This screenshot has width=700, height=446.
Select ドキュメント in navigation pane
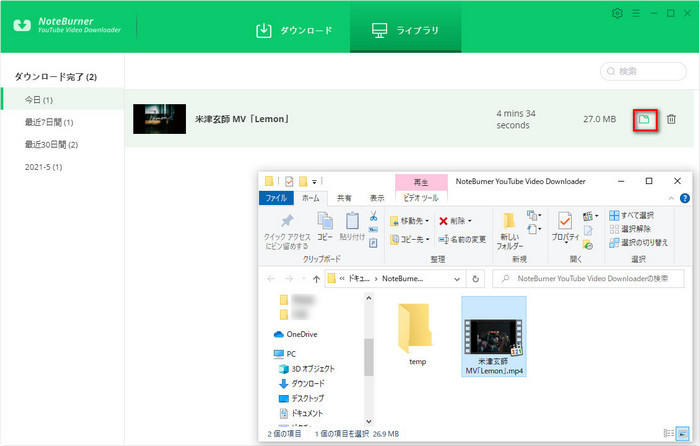[301, 413]
